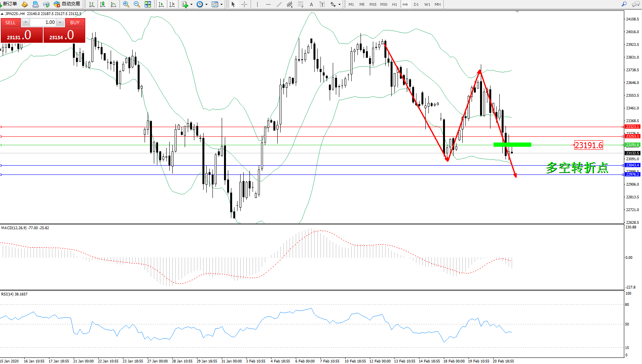
Task: Switch to the D1 timeframe
Action: click(x=416, y=5)
